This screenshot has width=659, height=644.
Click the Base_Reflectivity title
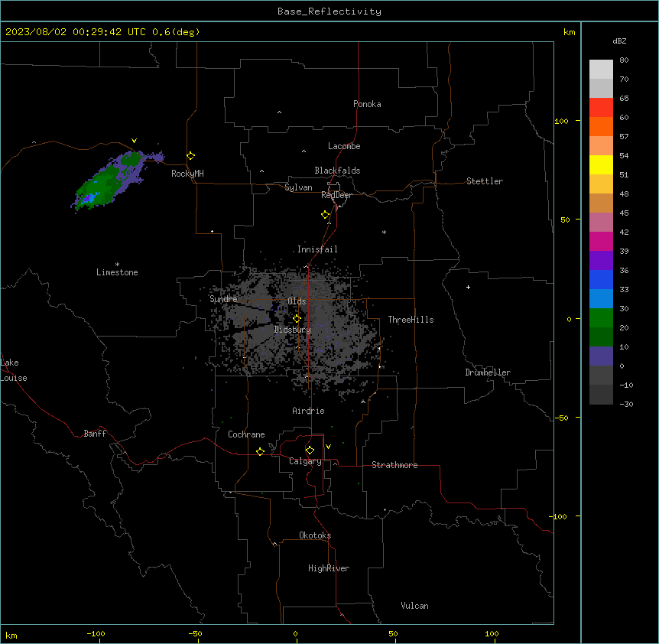329,11
